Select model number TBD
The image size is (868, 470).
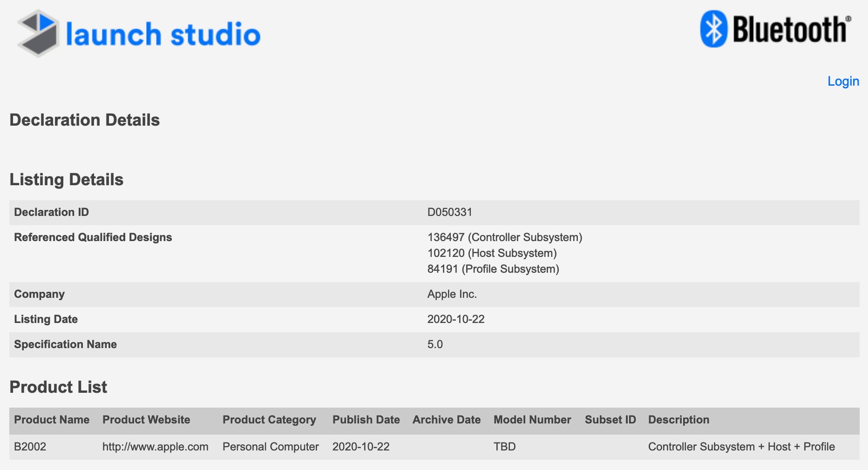[x=505, y=447]
